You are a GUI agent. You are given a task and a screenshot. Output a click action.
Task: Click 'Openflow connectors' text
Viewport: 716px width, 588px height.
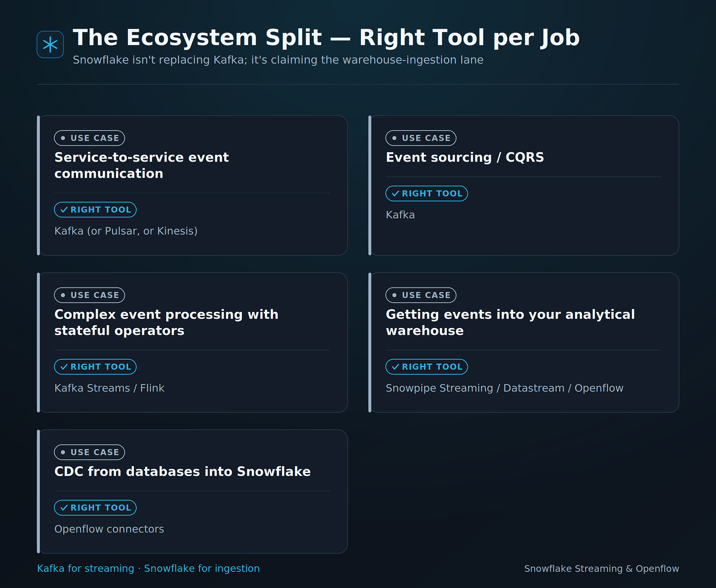pos(109,529)
